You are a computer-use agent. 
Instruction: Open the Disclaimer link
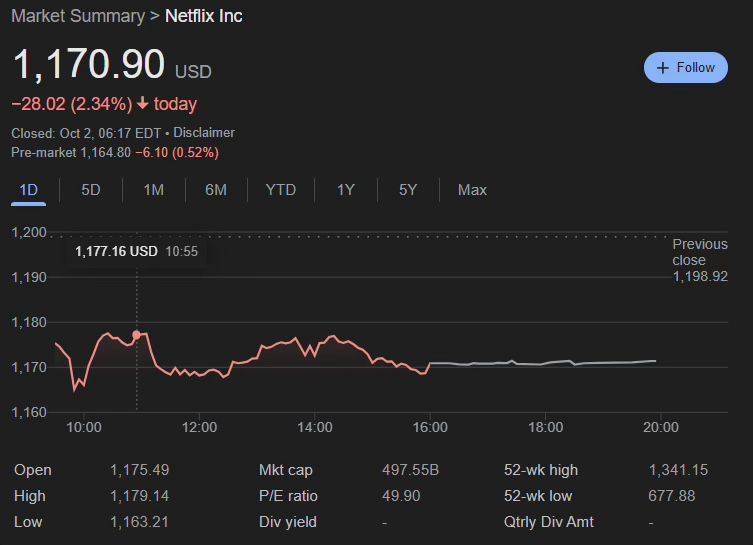pyautogui.click(x=204, y=132)
